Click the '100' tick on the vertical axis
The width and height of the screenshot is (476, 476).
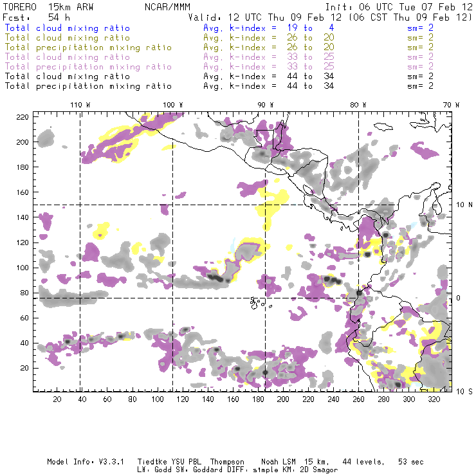point(22,268)
